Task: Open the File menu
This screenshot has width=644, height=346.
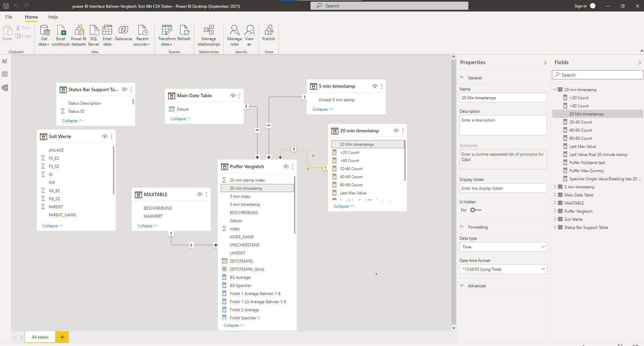Action: coord(9,17)
